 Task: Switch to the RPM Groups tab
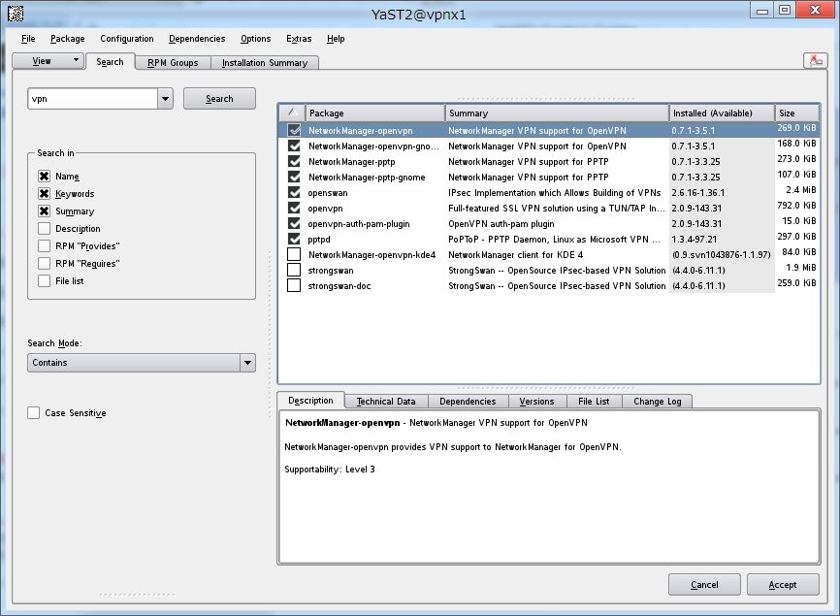[173, 63]
